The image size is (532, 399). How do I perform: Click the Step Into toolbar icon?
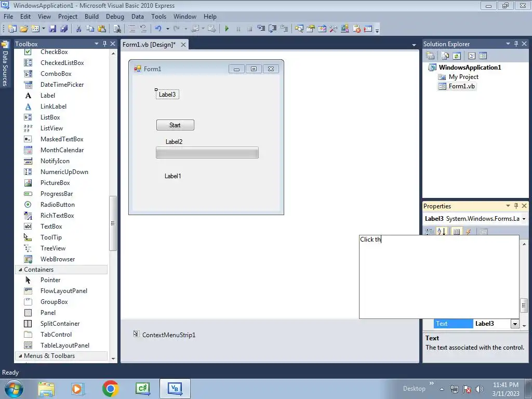tap(261, 29)
